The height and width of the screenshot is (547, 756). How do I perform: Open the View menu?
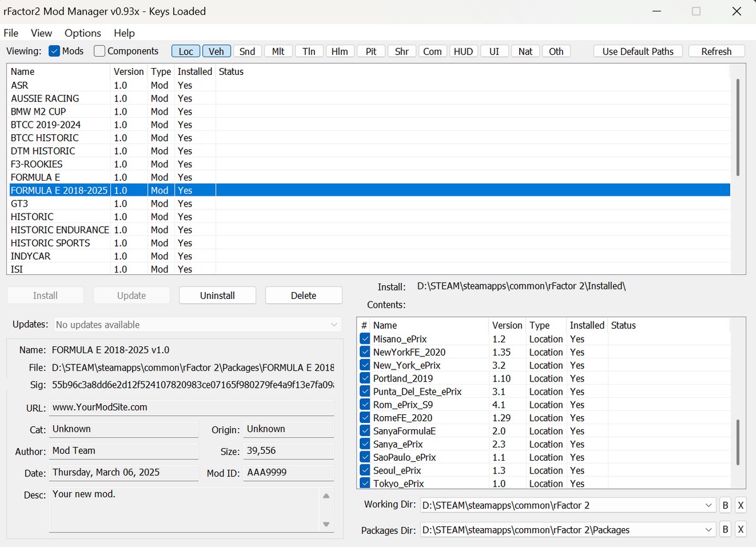pos(42,33)
